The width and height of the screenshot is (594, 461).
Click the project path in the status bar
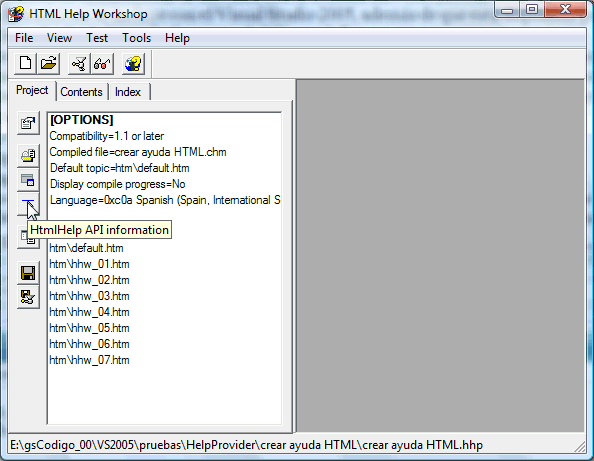coord(246,445)
